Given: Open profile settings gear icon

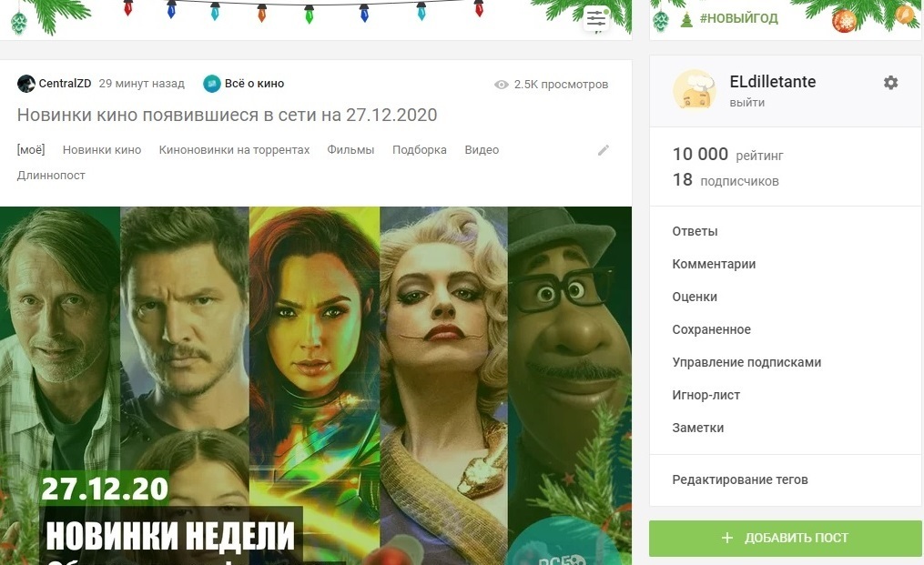Looking at the screenshot, I should (x=890, y=83).
